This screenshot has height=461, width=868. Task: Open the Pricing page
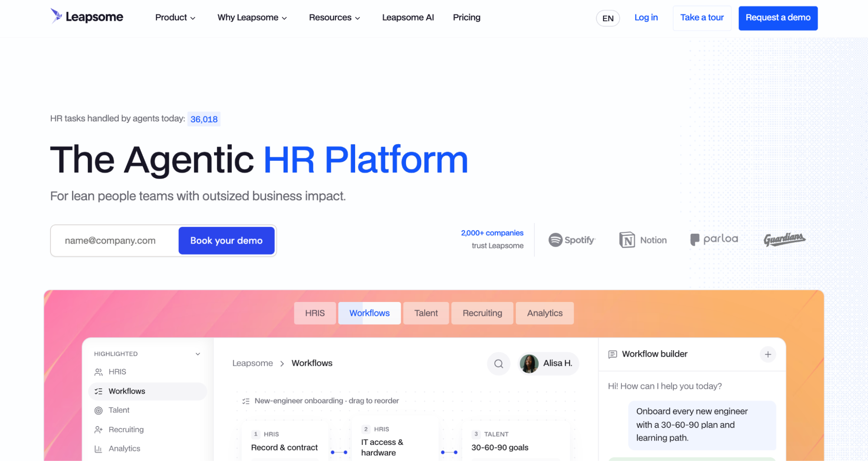click(x=466, y=17)
